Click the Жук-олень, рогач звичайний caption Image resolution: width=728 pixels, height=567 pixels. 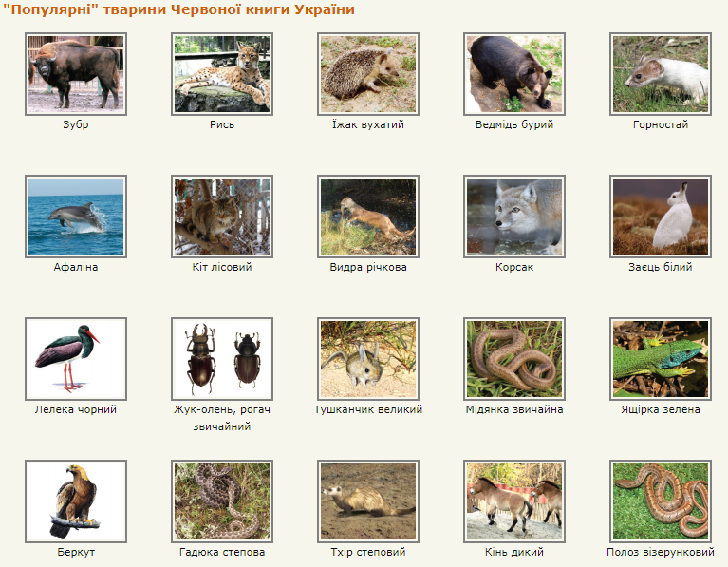point(222,418)
